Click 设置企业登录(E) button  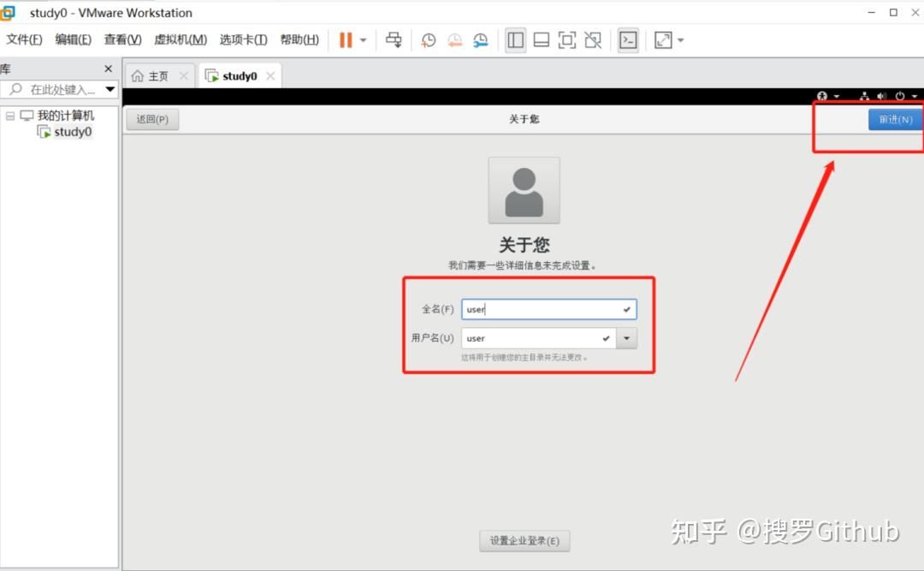click(x=524, y=541)
